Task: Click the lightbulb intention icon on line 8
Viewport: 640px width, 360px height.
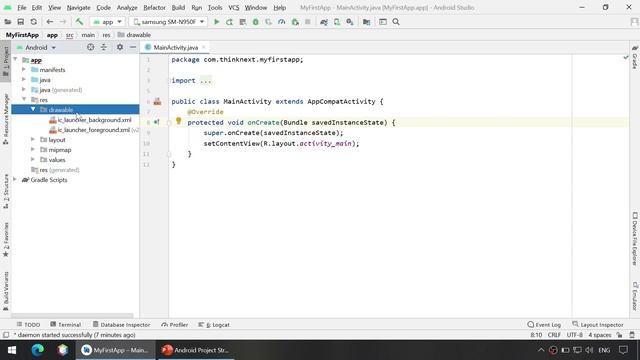Action: pyautogui.click(x=178, y=121)
